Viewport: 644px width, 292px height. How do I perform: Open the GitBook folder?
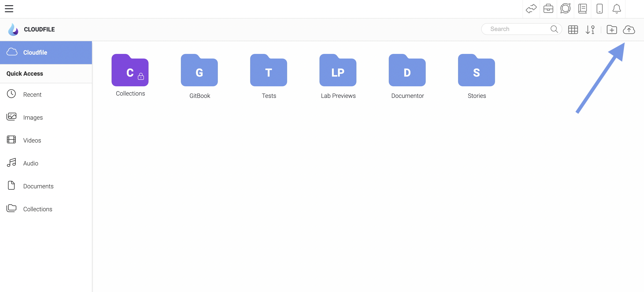click(x=199, y=70)
